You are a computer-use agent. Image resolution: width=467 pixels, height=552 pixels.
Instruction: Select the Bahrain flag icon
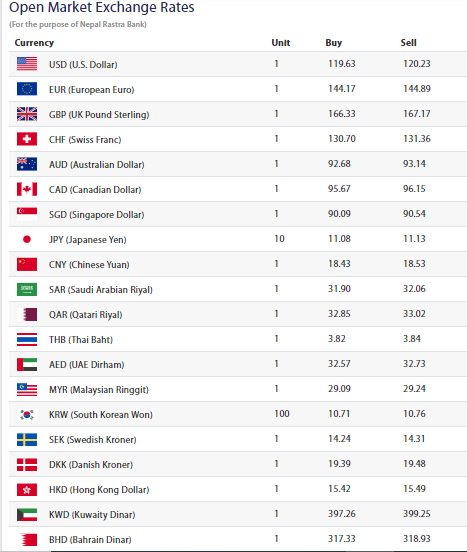(x=27, y=539)
